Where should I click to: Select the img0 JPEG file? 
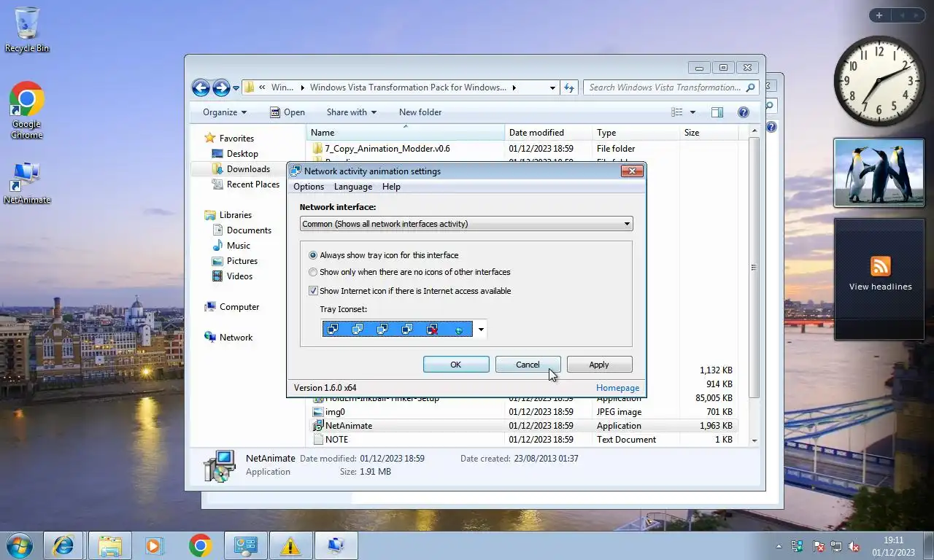coord(335,412)
